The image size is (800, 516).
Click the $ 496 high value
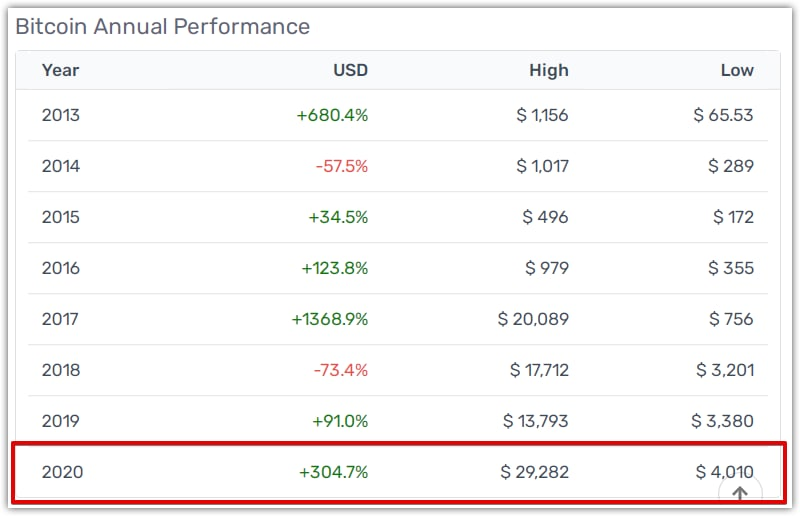(545, 217)
